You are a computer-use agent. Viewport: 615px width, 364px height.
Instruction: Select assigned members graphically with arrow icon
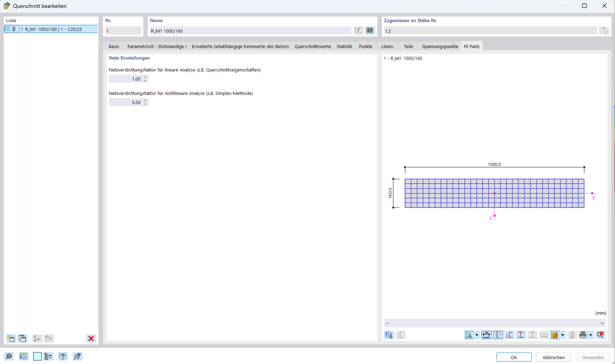tap(604, 30)
